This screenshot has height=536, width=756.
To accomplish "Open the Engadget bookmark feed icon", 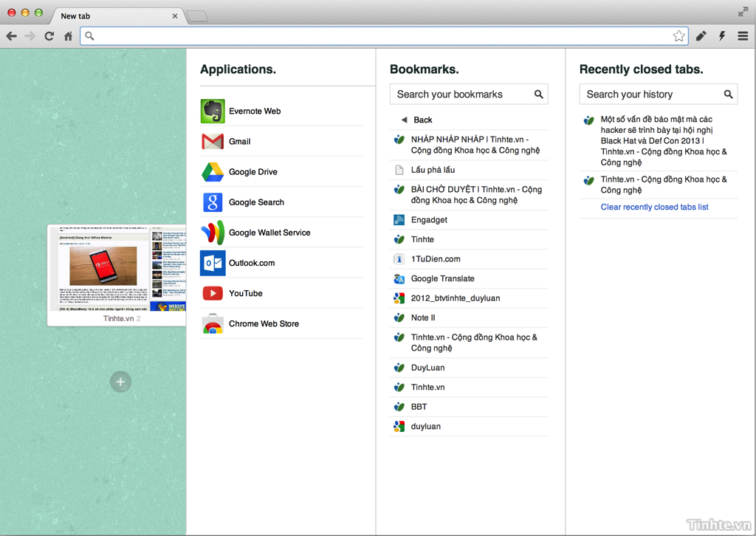I will (399, 220).
